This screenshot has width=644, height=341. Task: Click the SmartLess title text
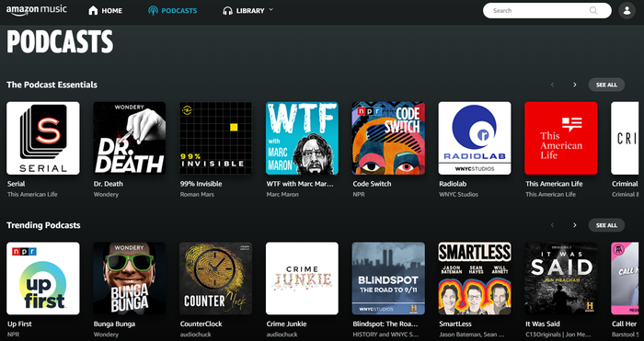[x=454, y=324]
